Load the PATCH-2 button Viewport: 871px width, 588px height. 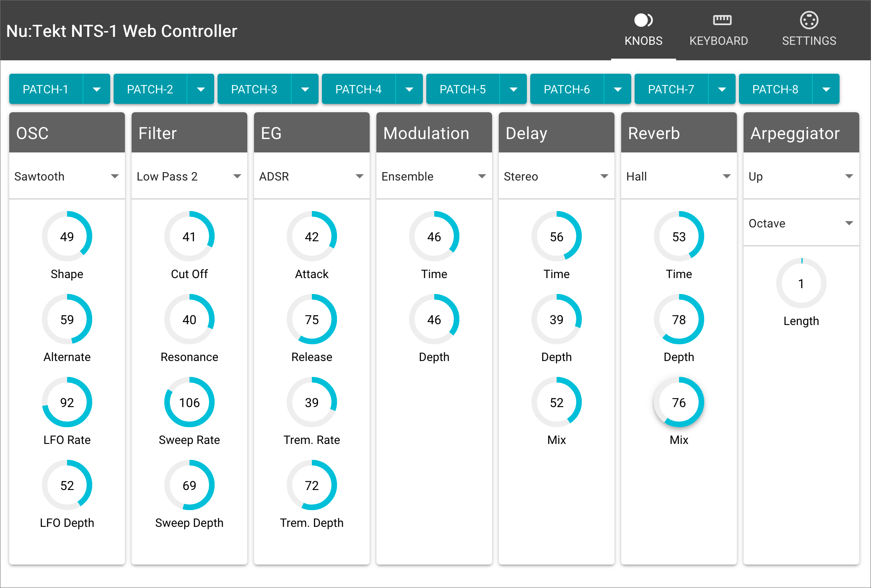tap(150, 89)
